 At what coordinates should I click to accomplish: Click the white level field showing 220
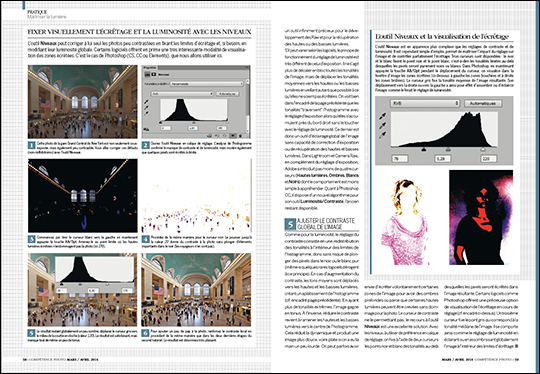pos(489,159)
